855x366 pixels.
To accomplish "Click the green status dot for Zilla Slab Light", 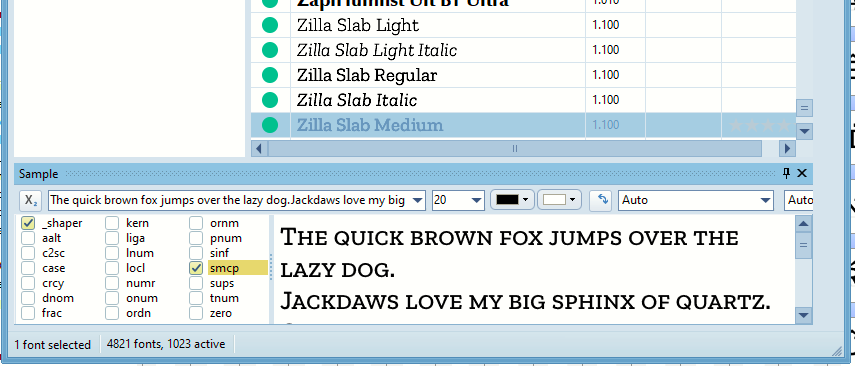I will (270, 25).
